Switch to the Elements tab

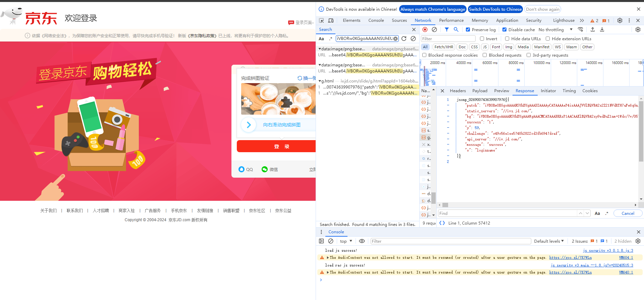(352, 20)
